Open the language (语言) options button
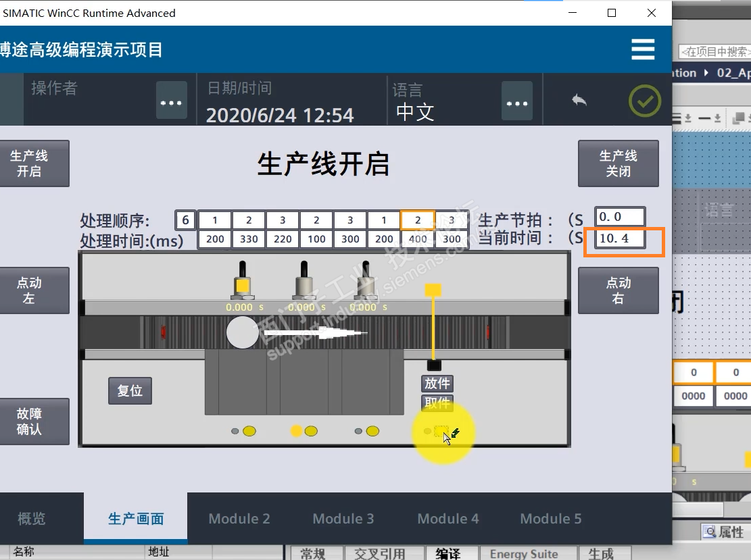 [517, 101]
